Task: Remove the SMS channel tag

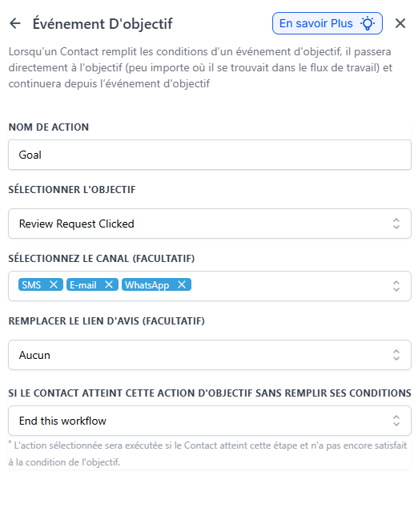Action: pos(54,284)
